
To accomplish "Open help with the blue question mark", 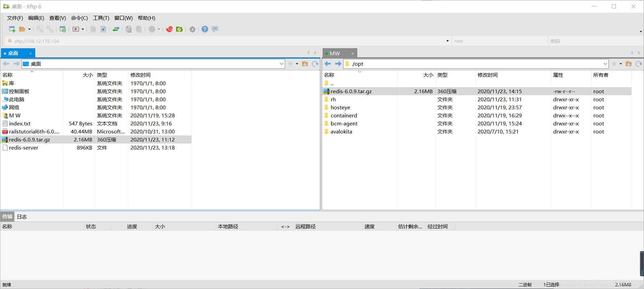I will (x=205, y=29).
